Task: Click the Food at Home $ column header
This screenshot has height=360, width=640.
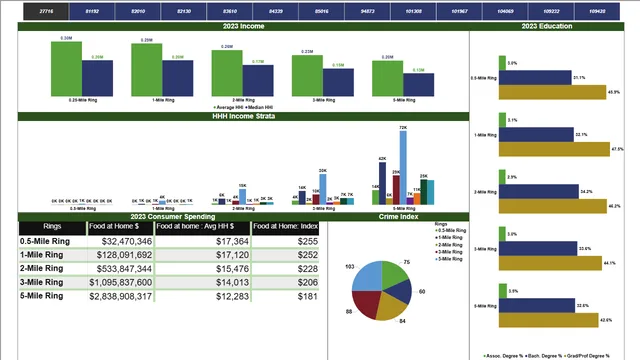Action: click(x=120, y=228)
